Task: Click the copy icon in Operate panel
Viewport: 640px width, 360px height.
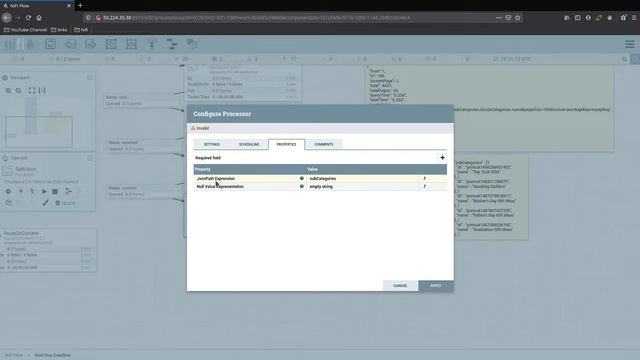Action: pos(8,203)
